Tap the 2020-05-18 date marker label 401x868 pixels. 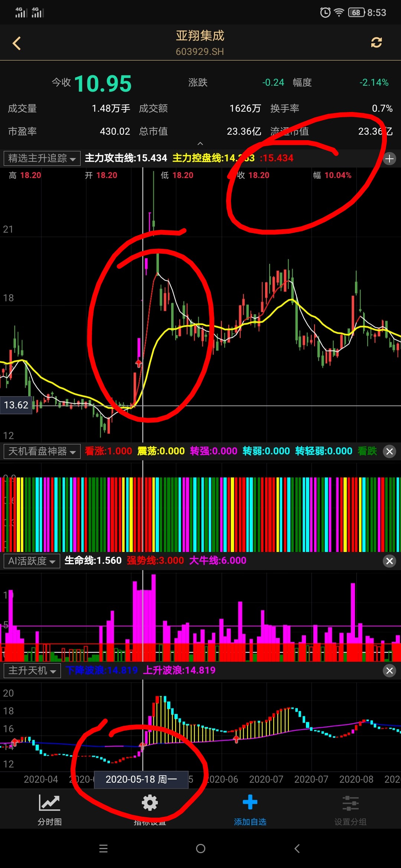141,779
